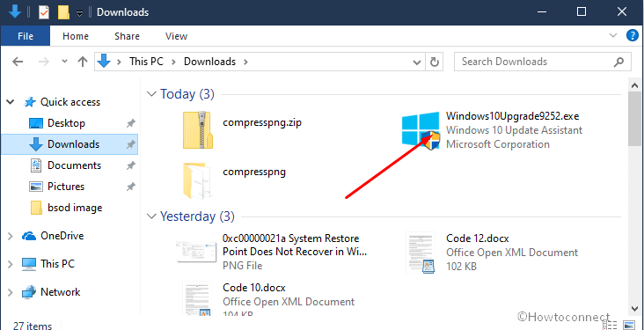644x330 pixels.
Task: Select the Code 10.docx document icon
Action: coord(198,299)
